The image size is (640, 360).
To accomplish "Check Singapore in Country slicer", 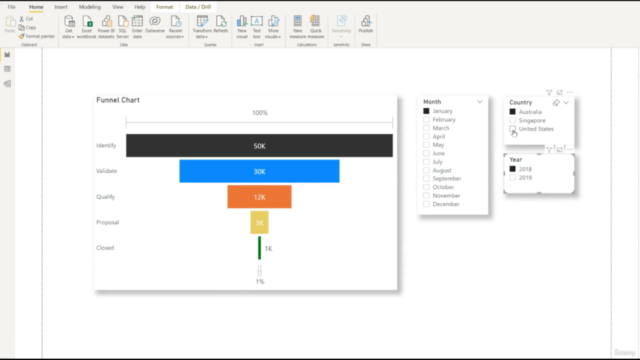I will pos(513,120).
